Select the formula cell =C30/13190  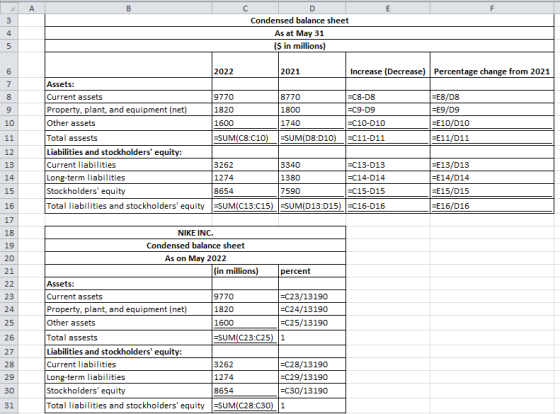point(312,390)
